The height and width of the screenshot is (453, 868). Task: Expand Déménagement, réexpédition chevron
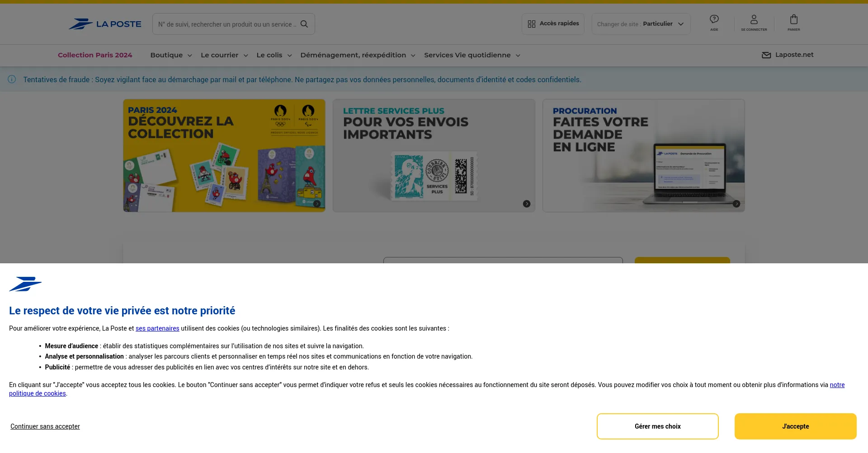(413, 56)
